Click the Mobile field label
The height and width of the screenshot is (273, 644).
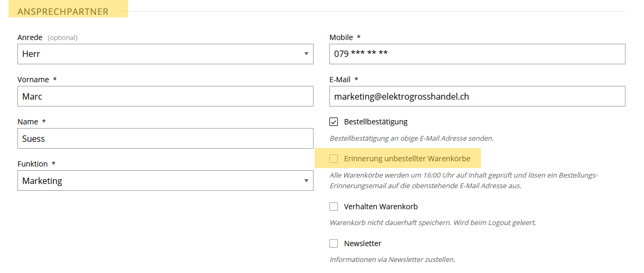(x=341, y=37)
